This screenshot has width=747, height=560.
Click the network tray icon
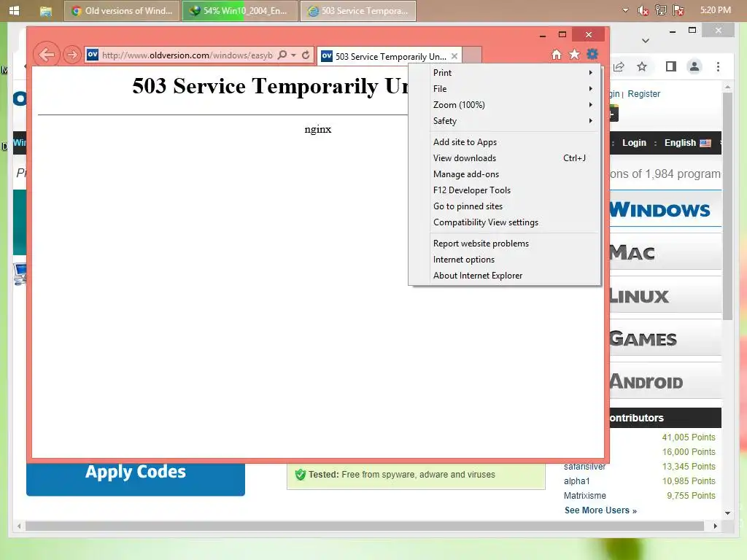click(x=660, y=10)
